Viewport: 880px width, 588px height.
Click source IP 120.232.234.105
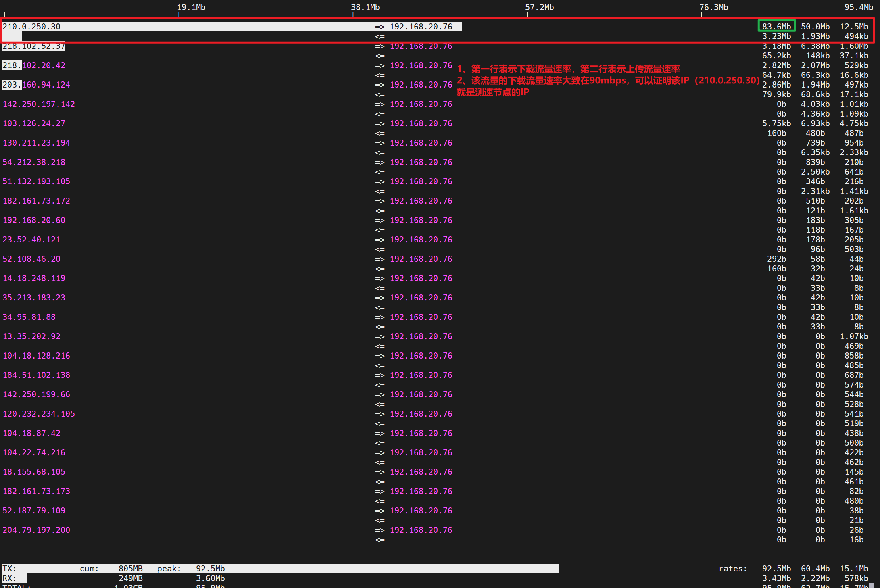(x=39, y=414)
